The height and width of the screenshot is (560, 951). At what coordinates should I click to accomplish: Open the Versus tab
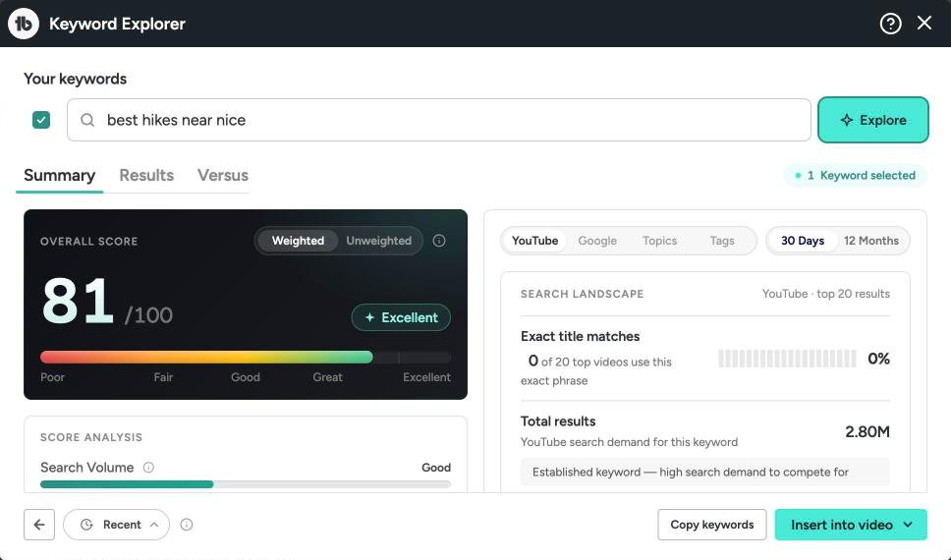223,175
